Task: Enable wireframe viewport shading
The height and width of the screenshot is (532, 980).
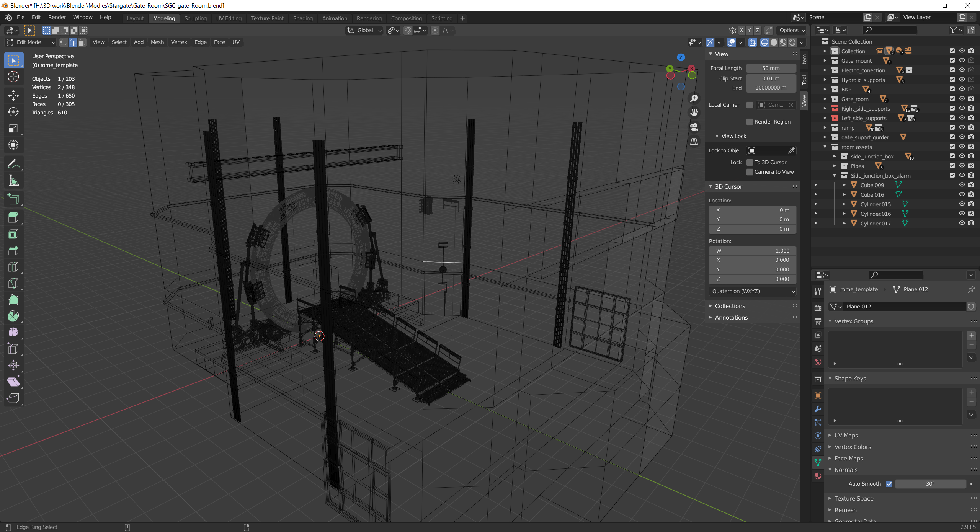Action: pos(764,42)
